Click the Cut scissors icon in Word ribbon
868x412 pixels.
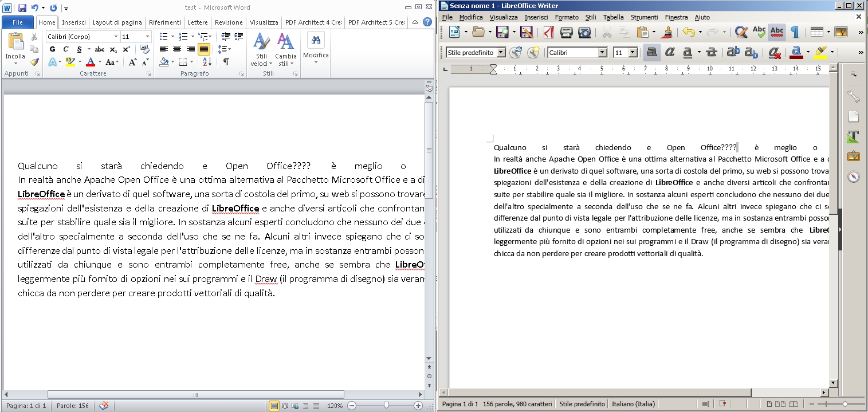(x=34, y=37)
